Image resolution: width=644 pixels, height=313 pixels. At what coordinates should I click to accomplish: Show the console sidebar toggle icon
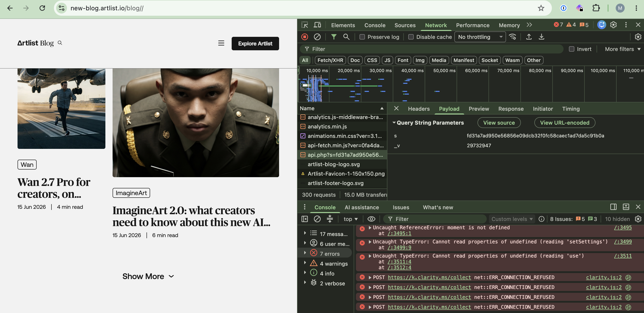pyautogui.click(x=304, y=219)
